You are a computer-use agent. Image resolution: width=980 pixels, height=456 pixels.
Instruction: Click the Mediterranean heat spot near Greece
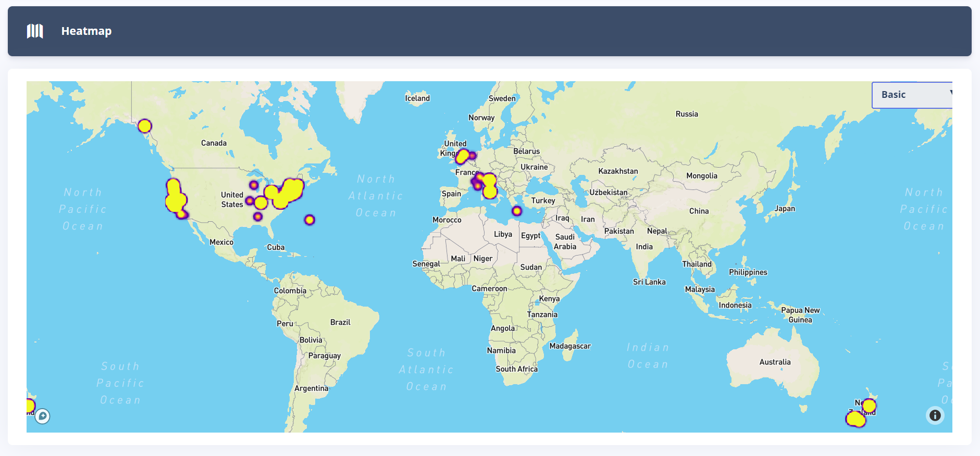tap(516, 211)
